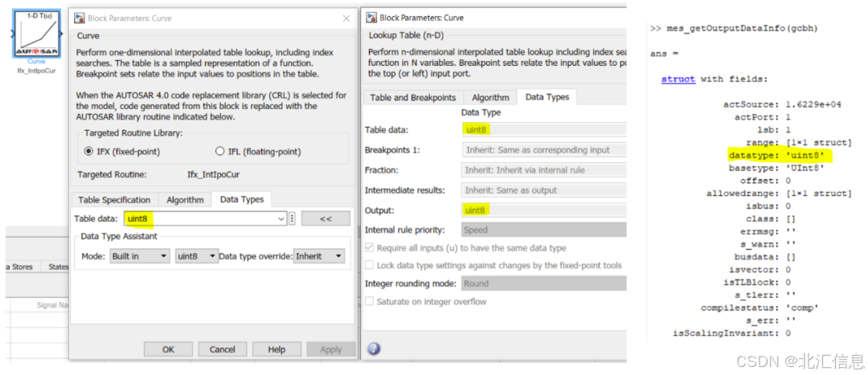
Task: Toggle Saturate on integer overflow checkbox
Action: (369, 302)
